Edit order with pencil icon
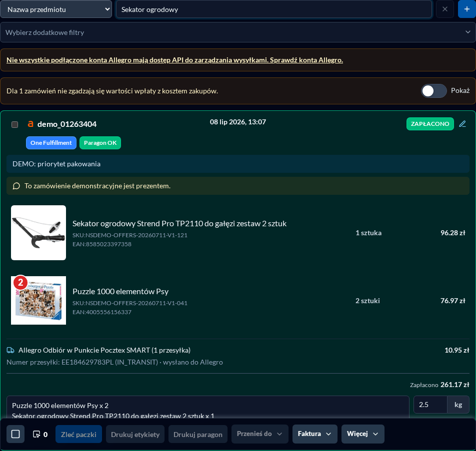This screenshot has width=476, height=451. [462, 124]
